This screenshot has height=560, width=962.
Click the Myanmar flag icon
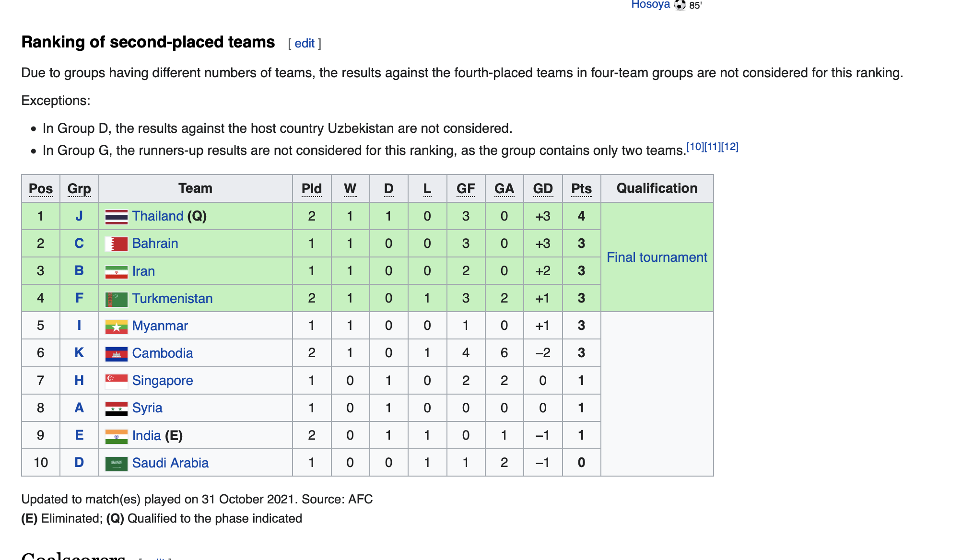[x=116, y=327]
